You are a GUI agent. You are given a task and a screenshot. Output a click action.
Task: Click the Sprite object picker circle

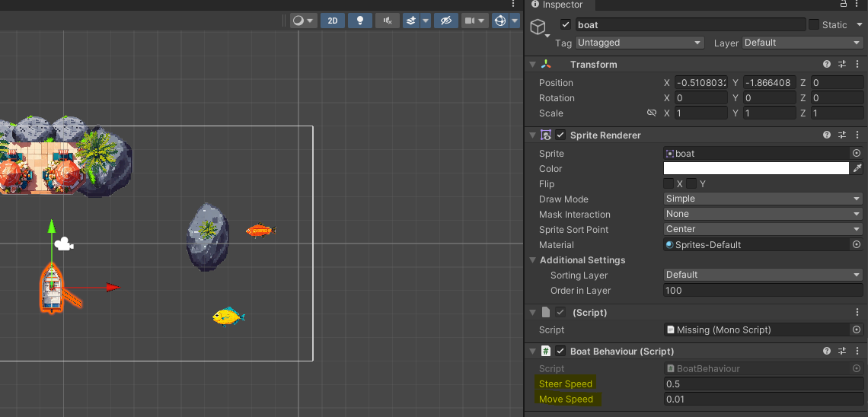[857, 153]
